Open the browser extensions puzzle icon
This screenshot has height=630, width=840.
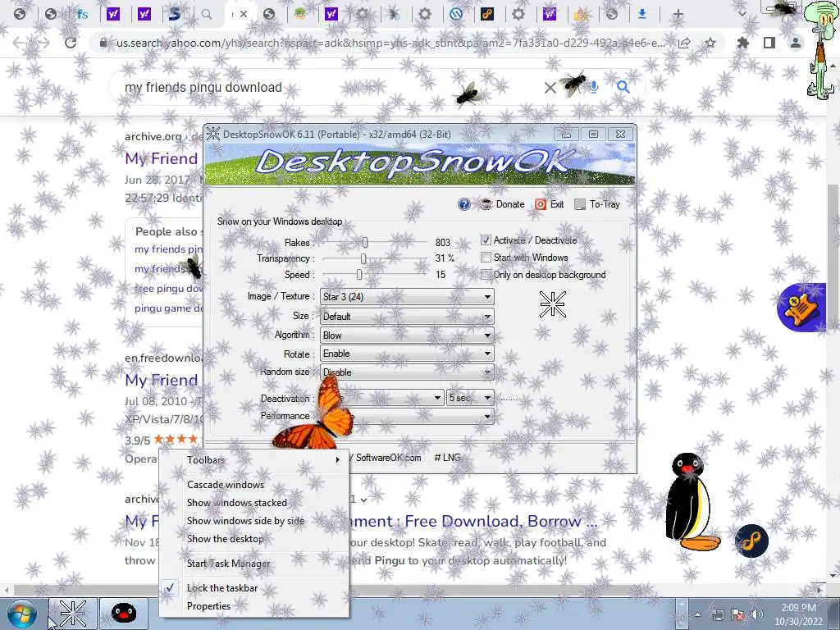pyautogui.click(x=742, y=43)
